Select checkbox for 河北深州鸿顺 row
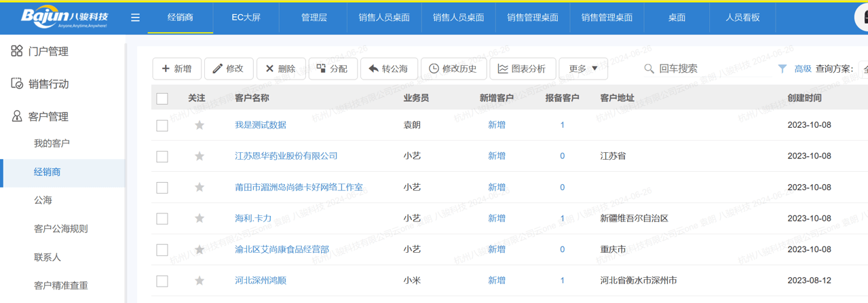 click(x=162, y=281)
